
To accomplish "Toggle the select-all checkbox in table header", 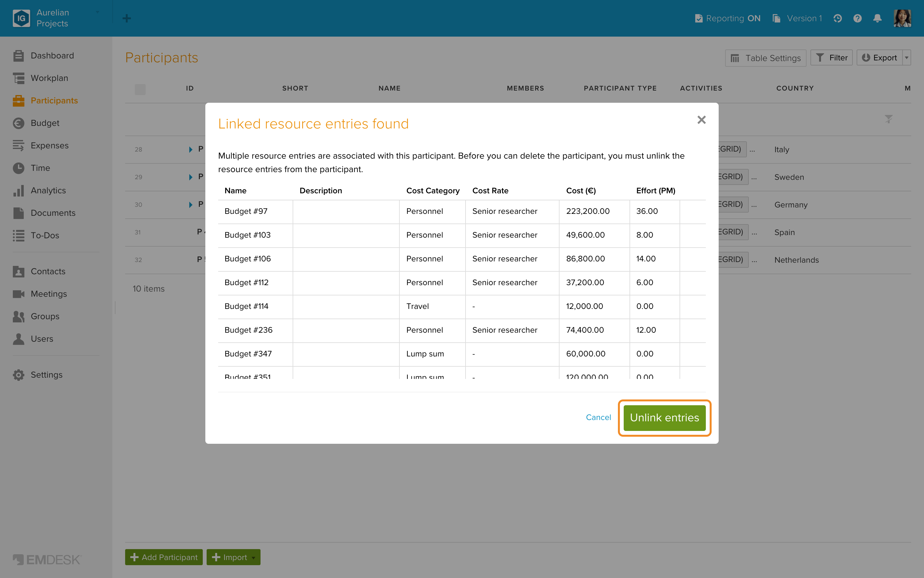I will [x=140, y=90].
